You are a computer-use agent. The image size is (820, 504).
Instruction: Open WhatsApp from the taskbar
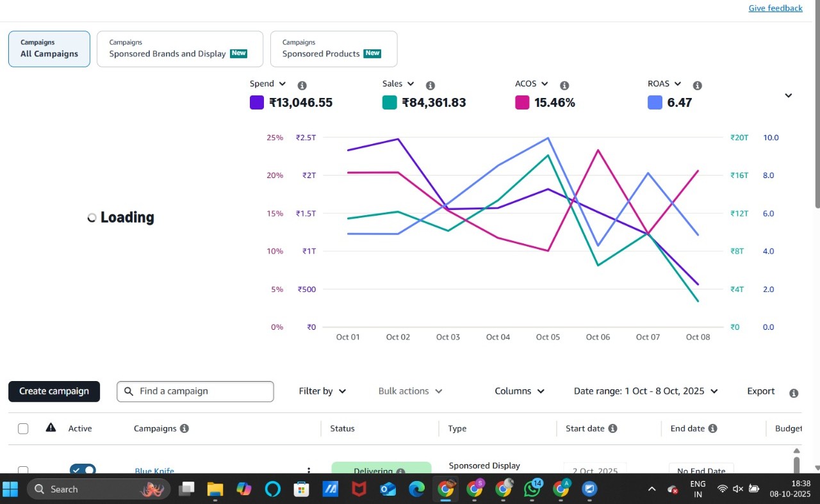532,489
